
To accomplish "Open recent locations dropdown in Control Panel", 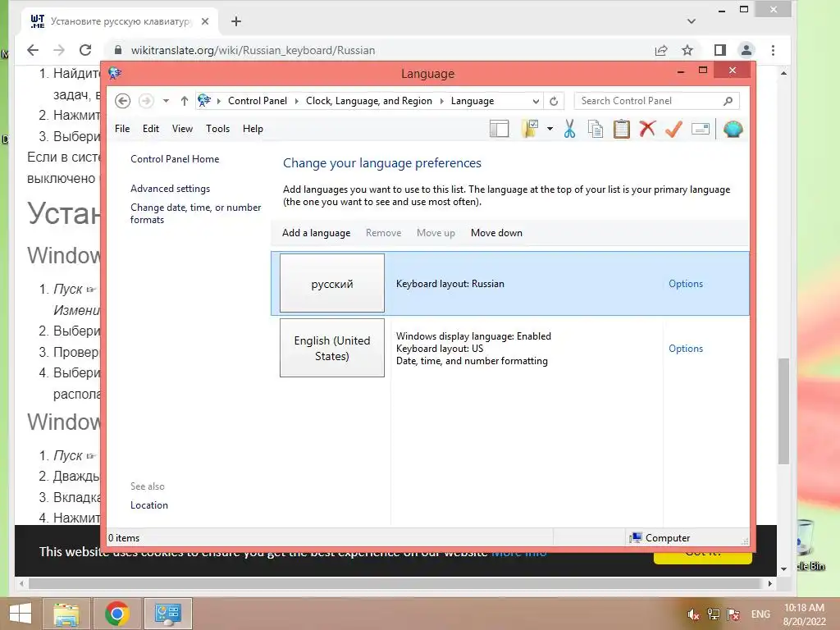I will (x=166, y=101).
